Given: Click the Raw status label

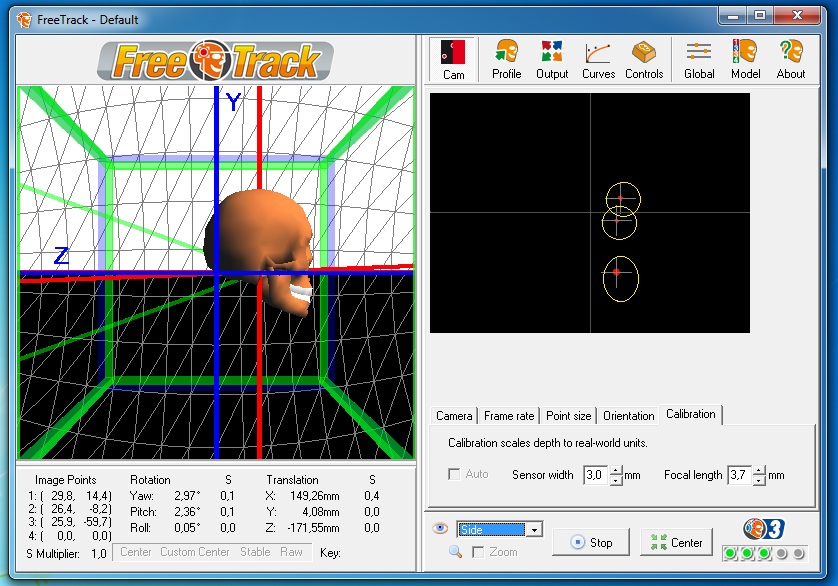Looking at the screenshot, I should (291, 552).
